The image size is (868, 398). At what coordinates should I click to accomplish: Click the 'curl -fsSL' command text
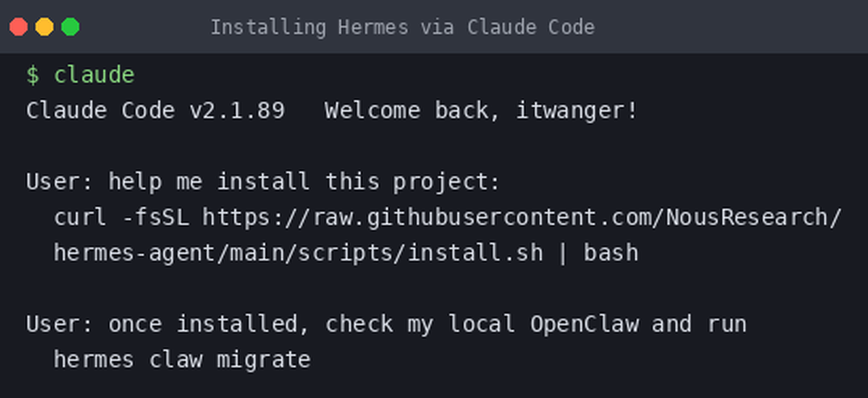point(121,218)
